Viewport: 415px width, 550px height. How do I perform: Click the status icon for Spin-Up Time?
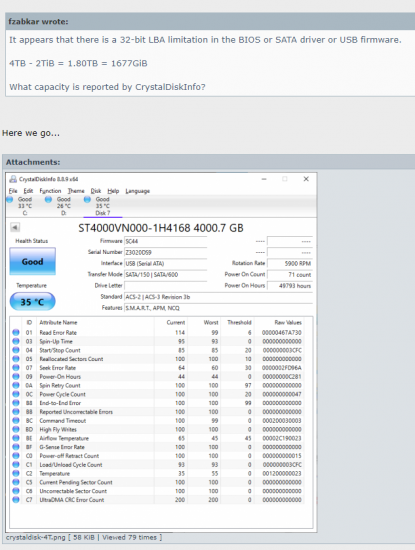(x=16, y=341)
